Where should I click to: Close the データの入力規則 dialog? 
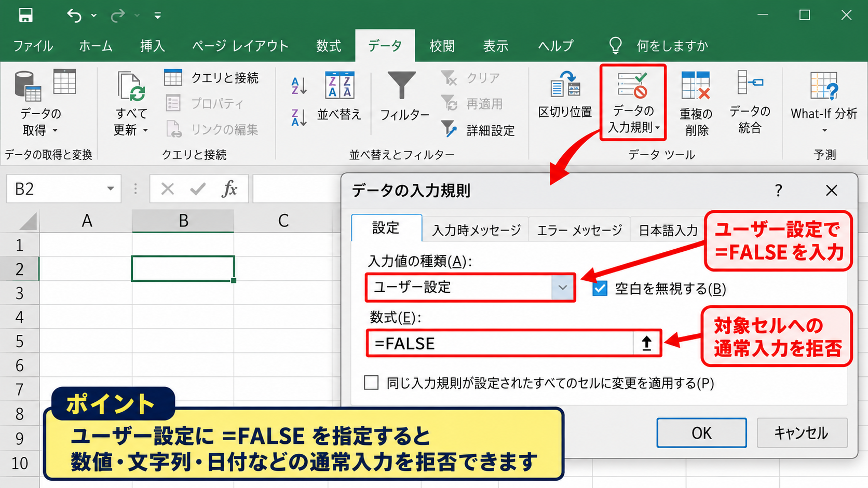(832, 191)
